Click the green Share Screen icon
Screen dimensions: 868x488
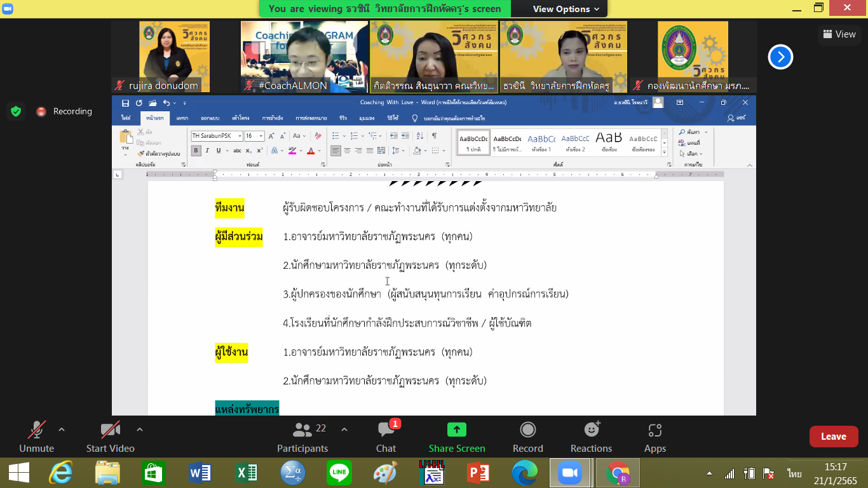point(456,430)
